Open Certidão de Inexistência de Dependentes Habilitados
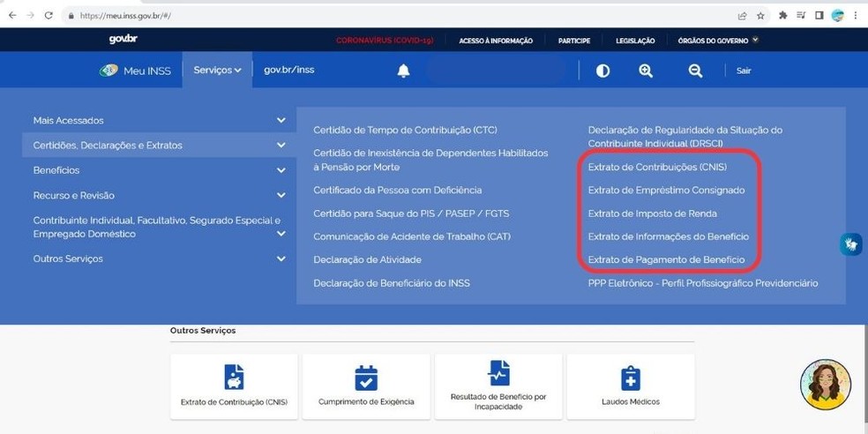Image resolution: width=868 pixels, height=434 pixels. click(430, 160)
